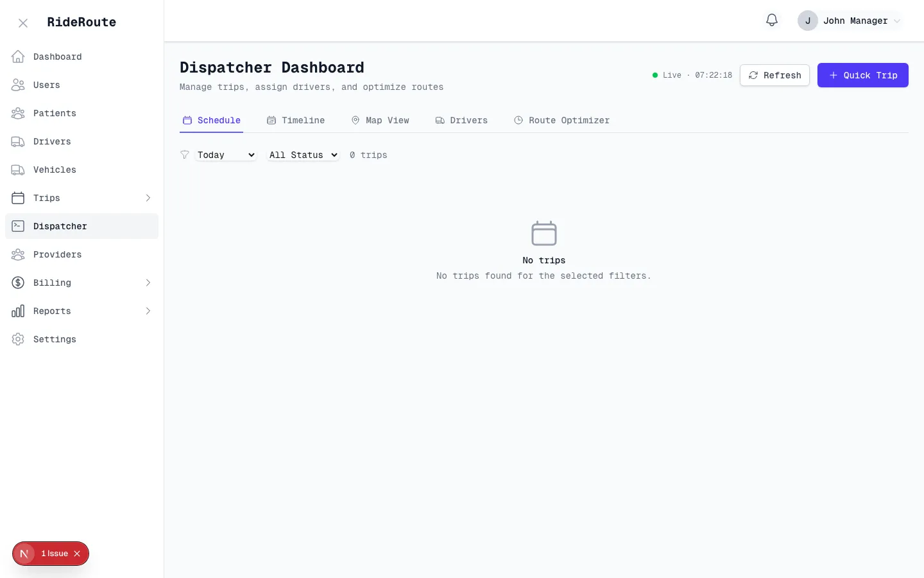924x578 pixels.
Task: Open Providers in sidebar
Action: point(81,254)
